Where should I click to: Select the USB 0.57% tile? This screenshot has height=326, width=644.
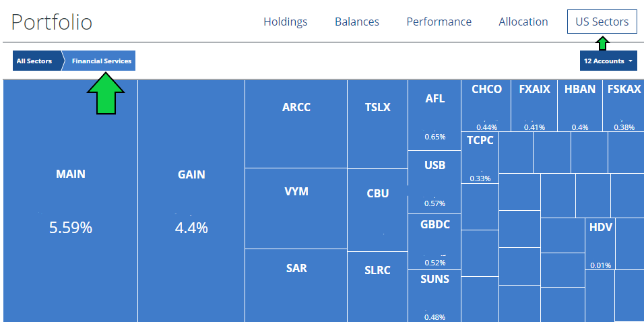[434, 182]
